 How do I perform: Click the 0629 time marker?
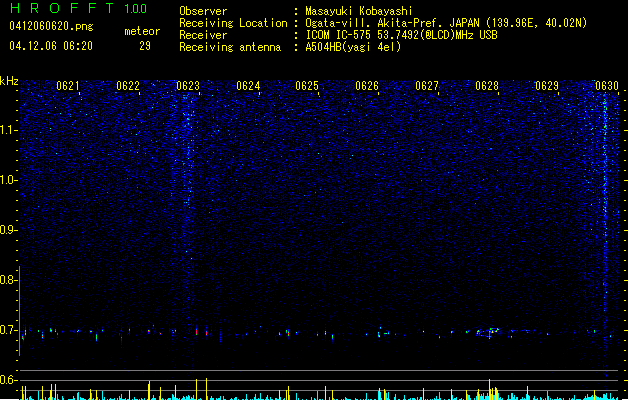tap(547, 86)
